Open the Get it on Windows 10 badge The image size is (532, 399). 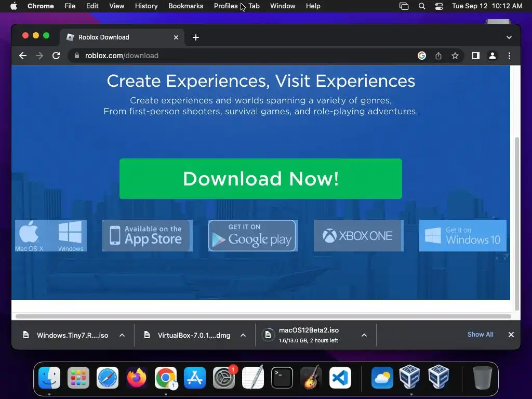463,236
